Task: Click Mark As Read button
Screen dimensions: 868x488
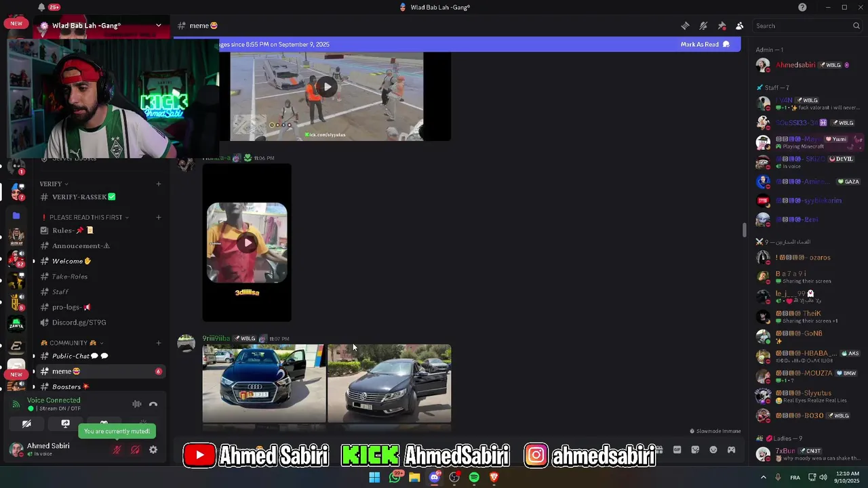Action: click(x=705, y=44)
